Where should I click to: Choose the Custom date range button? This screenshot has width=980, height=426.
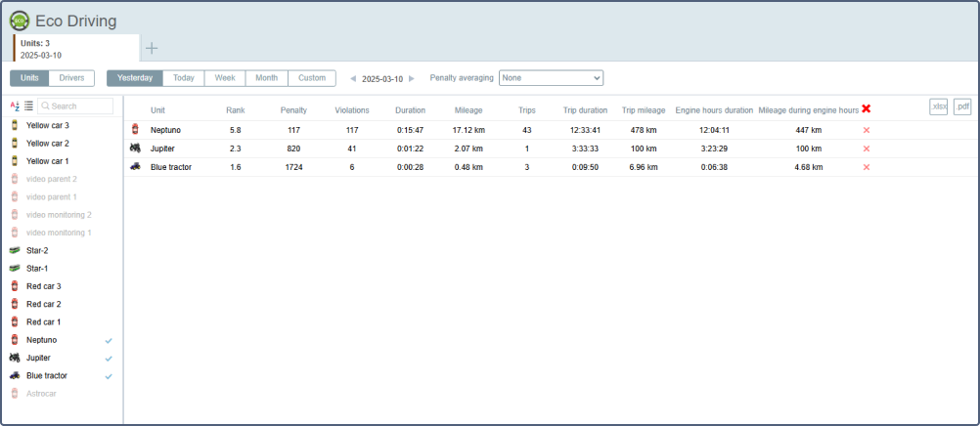[x=312, y=78]
